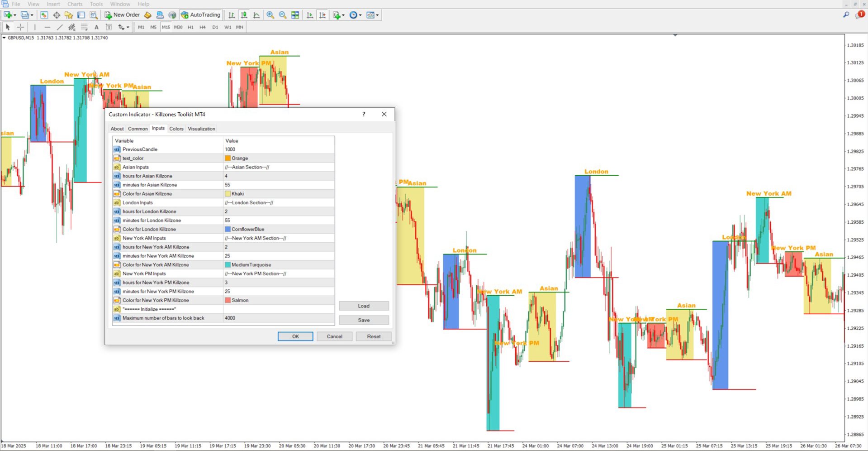Toggle chart Auto Scroll
868x451 pixels.
(310, 15)
